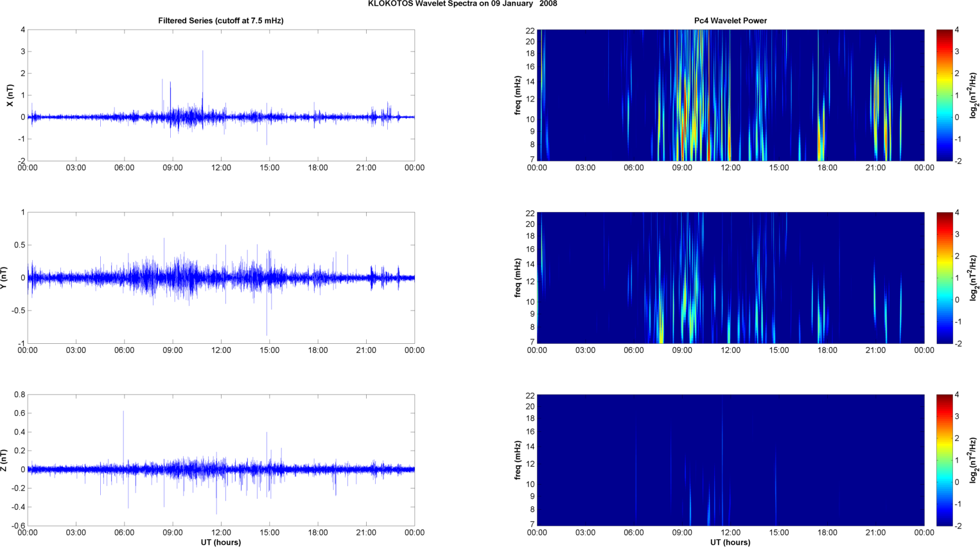
Task: Click the middle Pc4 wavelet power spectrogram
Action: tap(730, 278)
